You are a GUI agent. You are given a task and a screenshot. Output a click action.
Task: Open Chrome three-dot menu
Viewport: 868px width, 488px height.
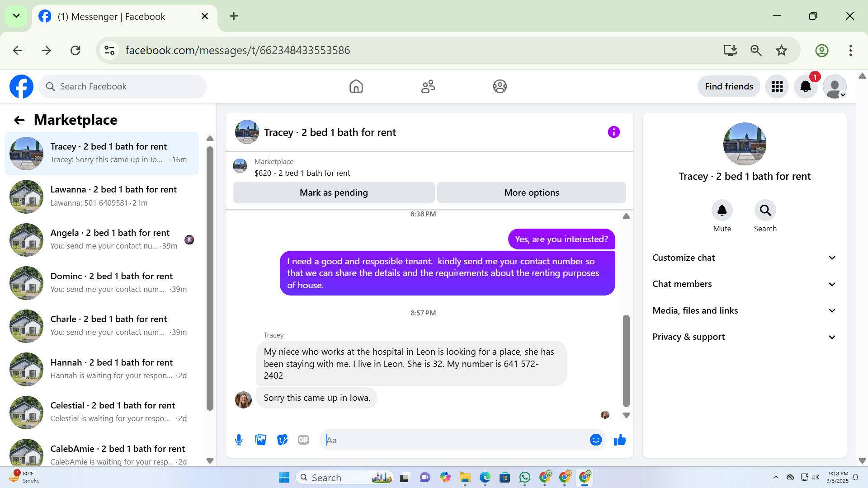850,50
